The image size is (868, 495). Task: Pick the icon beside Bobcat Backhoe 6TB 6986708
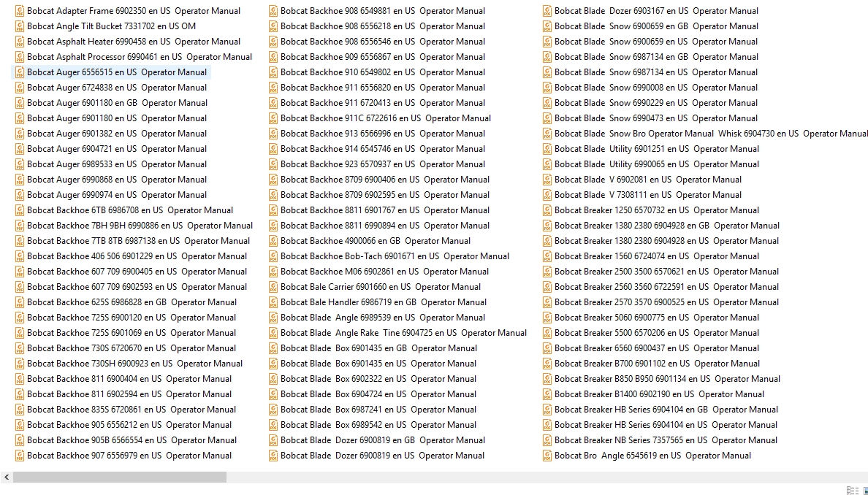coord(20,210)
